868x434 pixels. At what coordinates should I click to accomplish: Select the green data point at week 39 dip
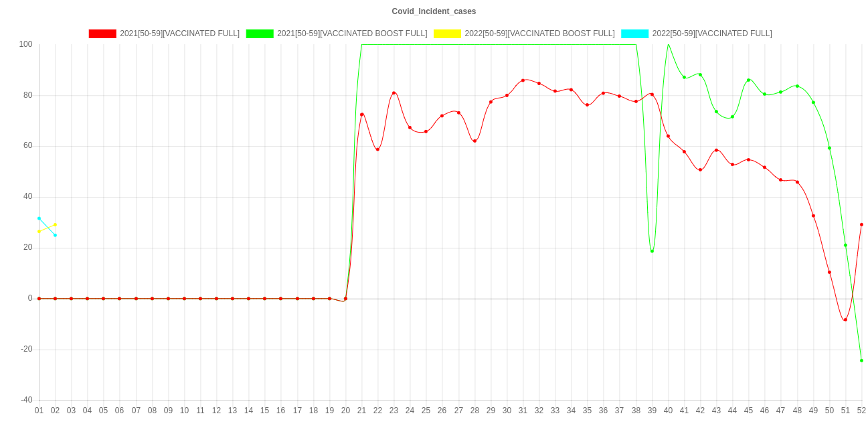coord(652,251)
